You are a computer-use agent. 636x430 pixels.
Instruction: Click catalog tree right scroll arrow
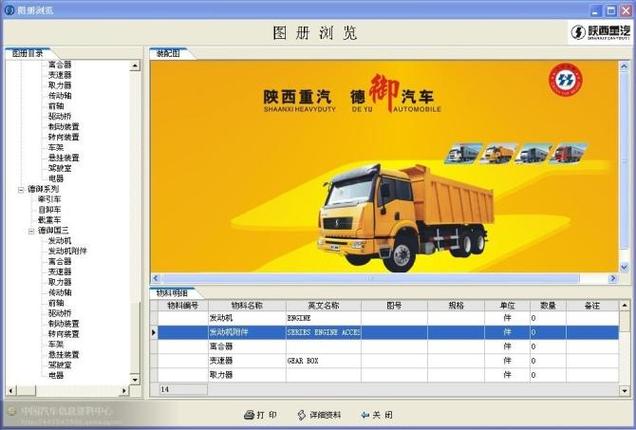point(124,391)
